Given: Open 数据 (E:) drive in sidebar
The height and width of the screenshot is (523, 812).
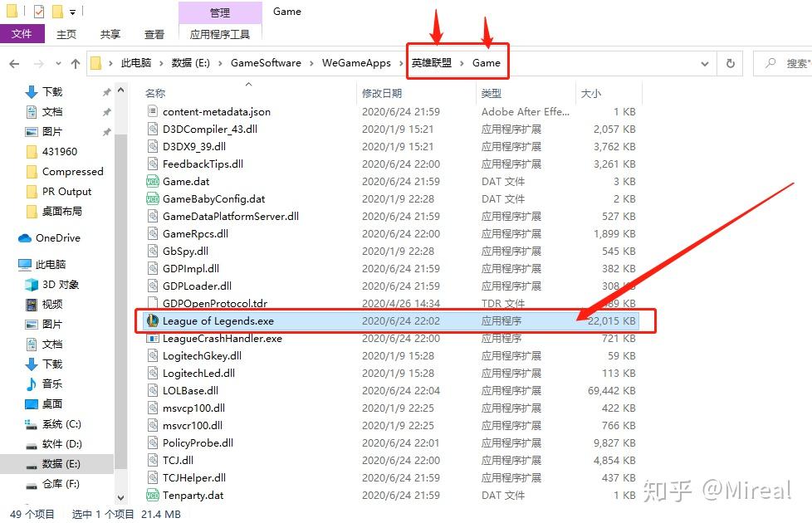Looking at the screenshot, I should pyautogui.click(x=61, y=464).
